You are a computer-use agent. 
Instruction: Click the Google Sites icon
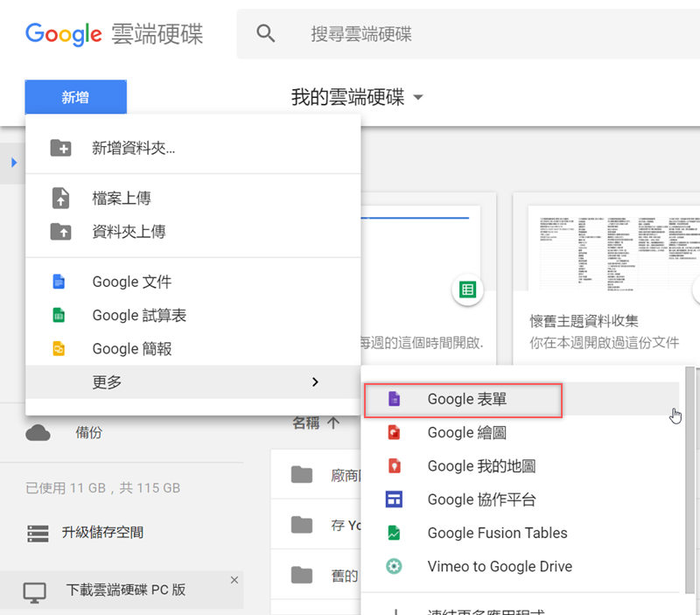pos(394,499)
